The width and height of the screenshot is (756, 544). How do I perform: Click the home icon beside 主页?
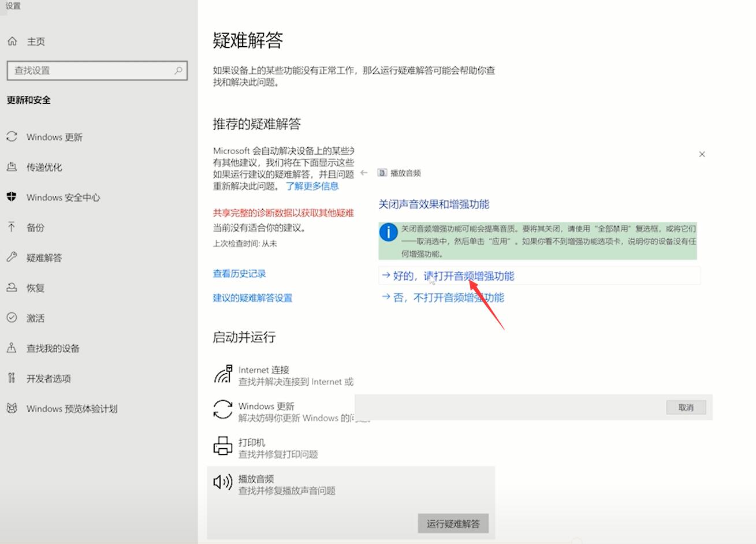pos(12,41)
